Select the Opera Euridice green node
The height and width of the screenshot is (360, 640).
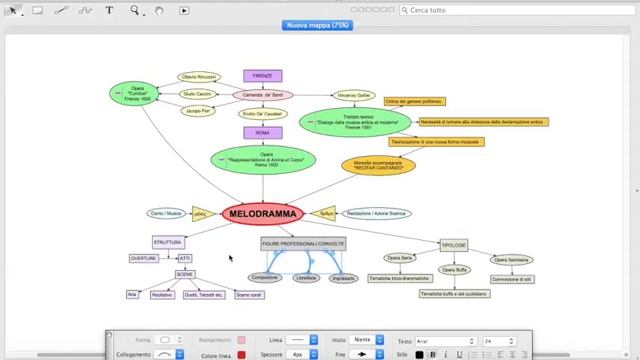[x=134, y=93]
